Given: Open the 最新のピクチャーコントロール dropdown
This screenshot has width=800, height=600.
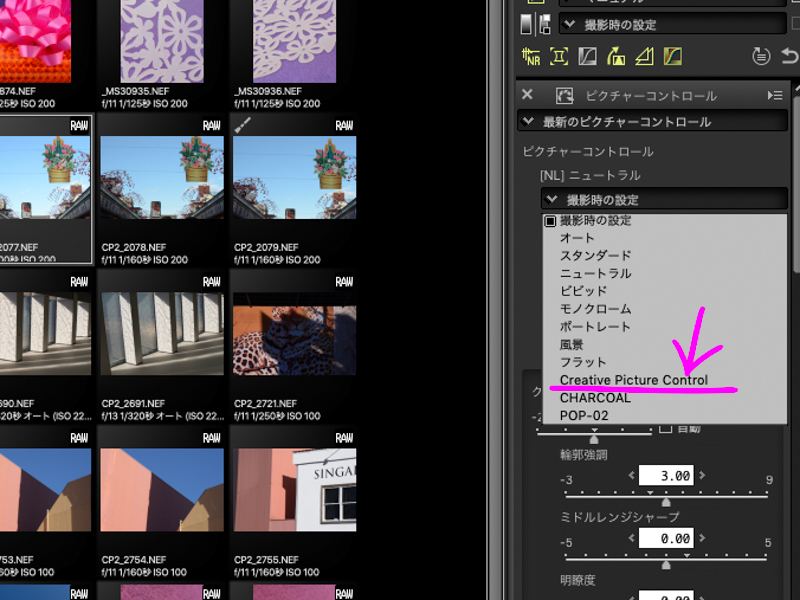Looking at the screenshot, I should [x=653, y=121].
